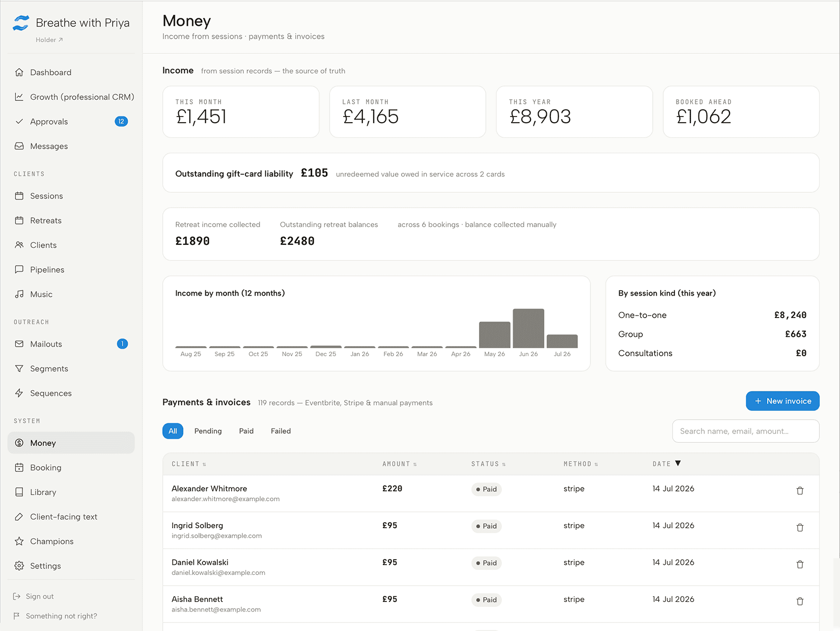Focus the search name, email, amount field
The image size is (840, 631).
click(x=745, y=431)
